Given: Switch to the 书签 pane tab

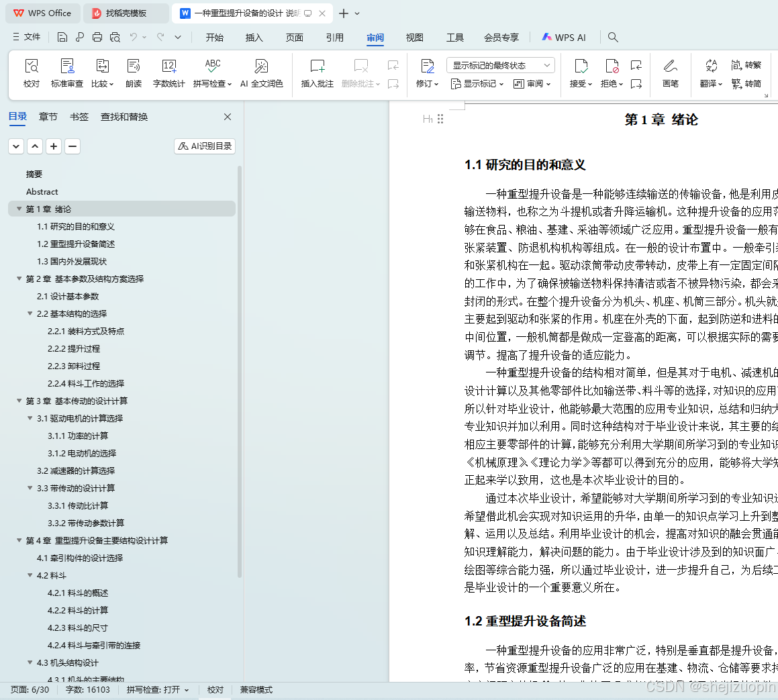Looking at the screenshot, I should point(79,117).
